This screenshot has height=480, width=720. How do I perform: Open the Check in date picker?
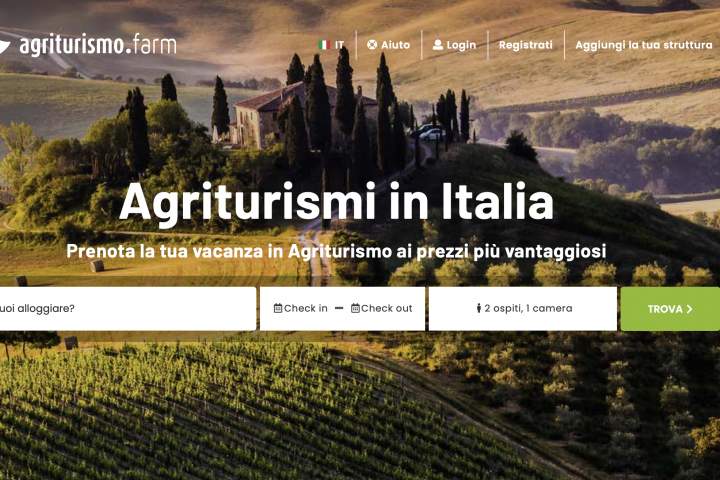[301, 308]
